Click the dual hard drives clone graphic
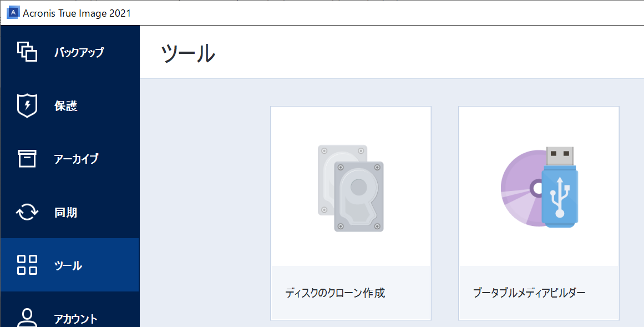 coord(351,188)
